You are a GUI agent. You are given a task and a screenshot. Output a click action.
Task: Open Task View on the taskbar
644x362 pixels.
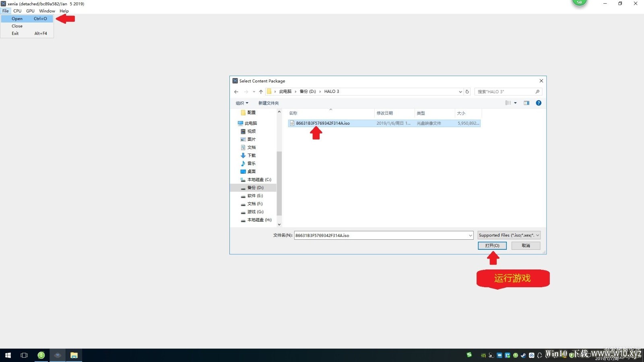coord(24,355)
